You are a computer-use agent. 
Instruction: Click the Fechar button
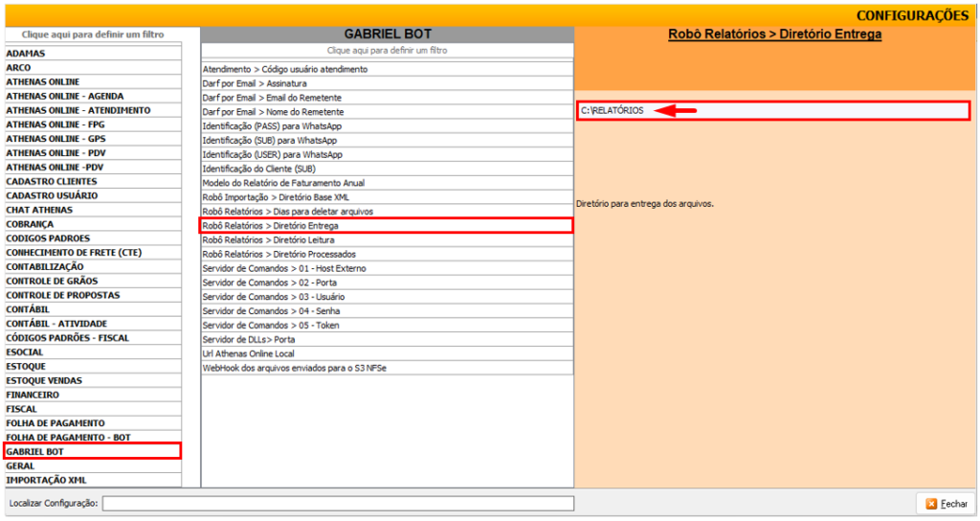(x=946, y=503)
